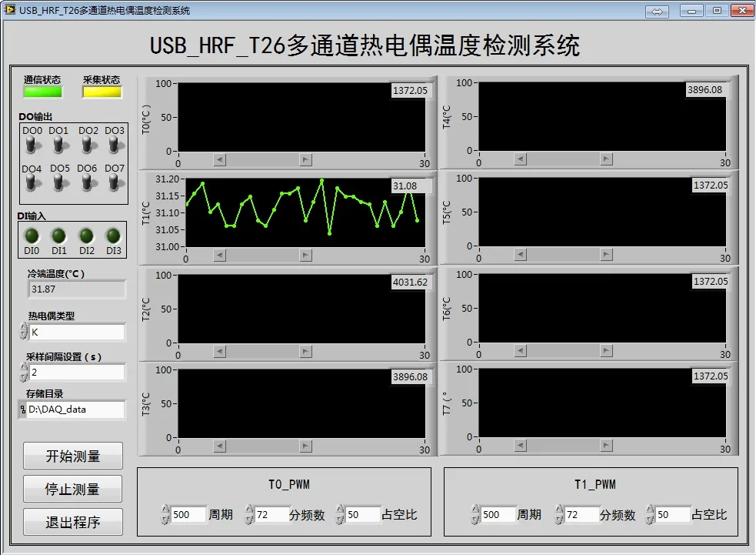Click the T7 chart scroll right arrow

click(607, 446)
